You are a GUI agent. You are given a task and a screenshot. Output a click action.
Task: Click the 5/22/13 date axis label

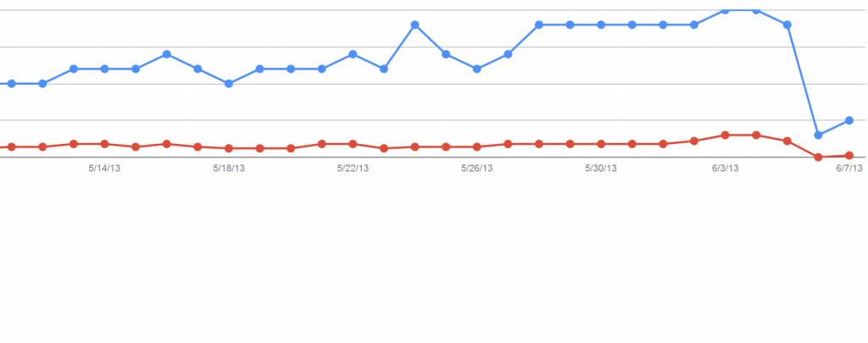353,169
